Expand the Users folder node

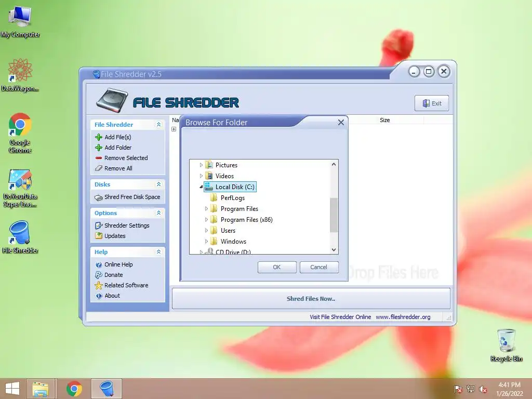pyautogui.click(x=206, y=231)
